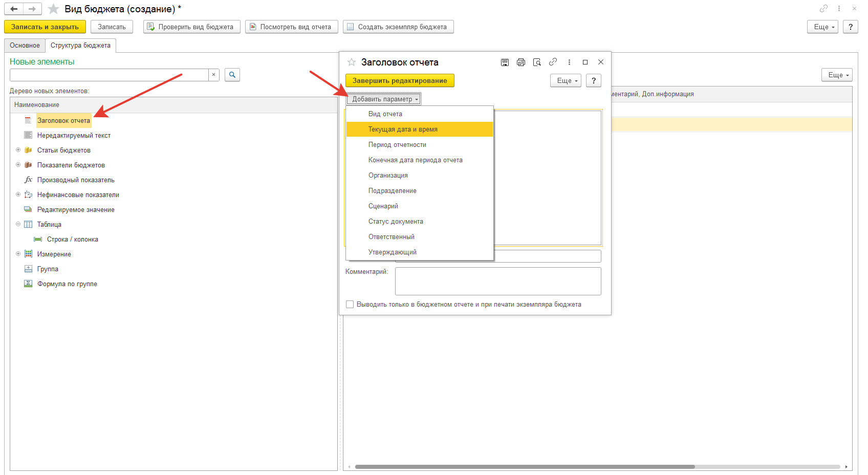
Task: Click the horizontal scrollbar at bottom
Action: pyautogui.click(x=525, y=467)
